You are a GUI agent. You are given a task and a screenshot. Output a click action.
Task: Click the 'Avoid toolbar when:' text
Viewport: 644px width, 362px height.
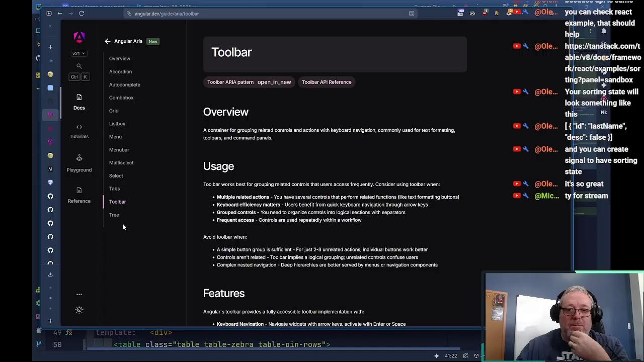(x=225, y=237)
